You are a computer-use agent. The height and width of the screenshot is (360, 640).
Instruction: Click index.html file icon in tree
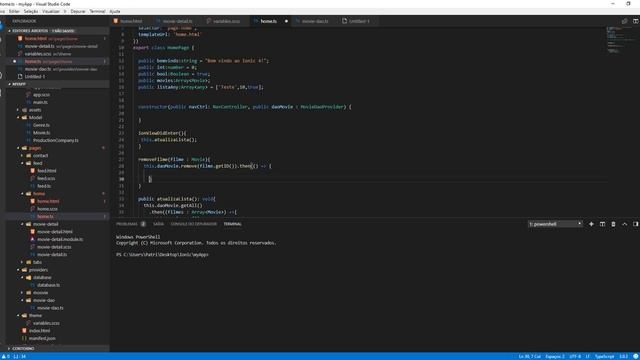point(24,331)
